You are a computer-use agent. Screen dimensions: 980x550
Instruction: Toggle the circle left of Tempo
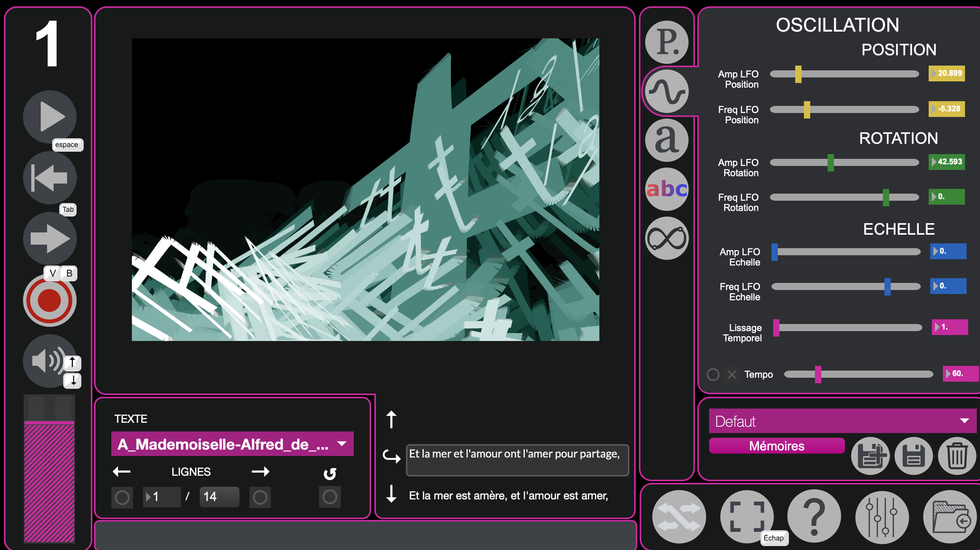point(713,374)
